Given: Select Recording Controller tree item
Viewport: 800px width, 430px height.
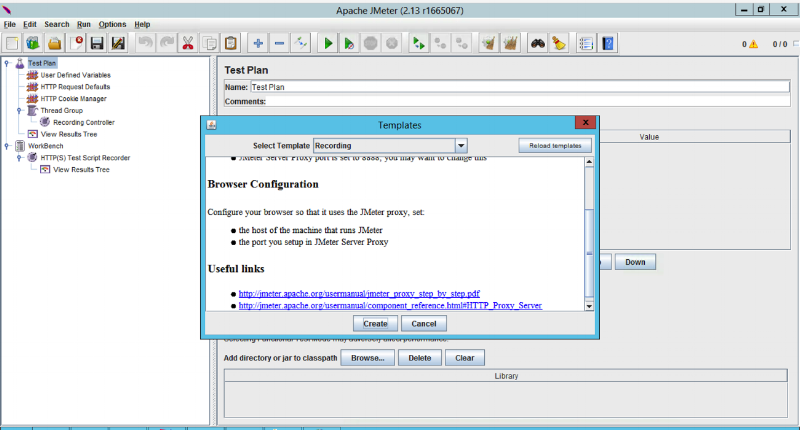Looking at the screenshot, I should pyautogui.click(x=84, y=122).
